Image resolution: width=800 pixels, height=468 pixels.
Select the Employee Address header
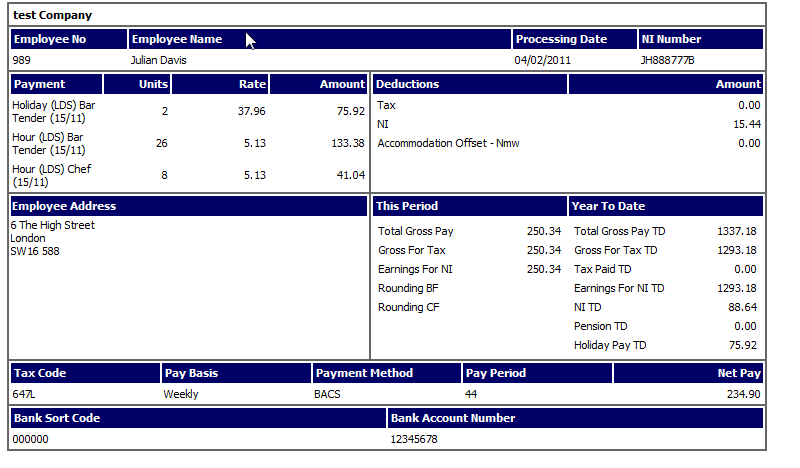189,206
